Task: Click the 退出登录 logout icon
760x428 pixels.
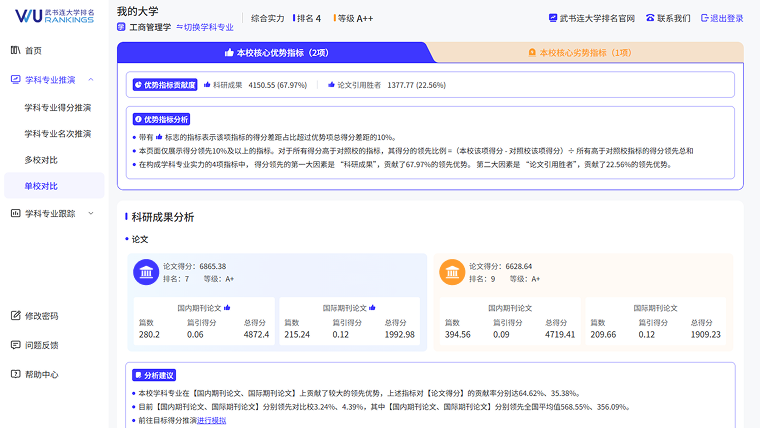Action: pos(705,18)
